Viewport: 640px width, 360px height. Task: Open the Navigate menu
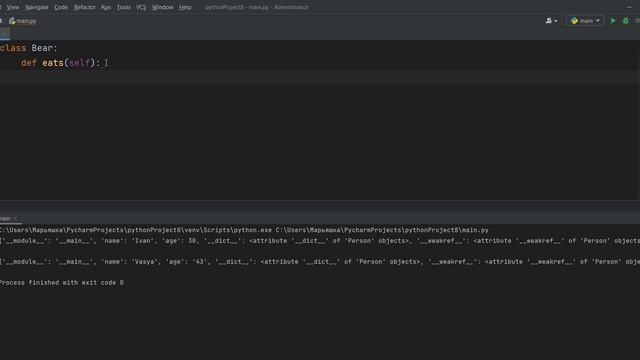[37, 7]
